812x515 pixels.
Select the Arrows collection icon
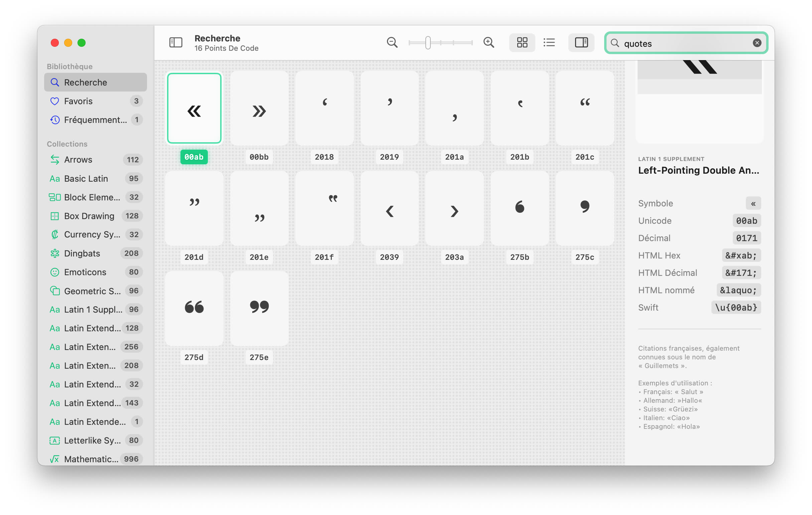click(x=55, y=159)
